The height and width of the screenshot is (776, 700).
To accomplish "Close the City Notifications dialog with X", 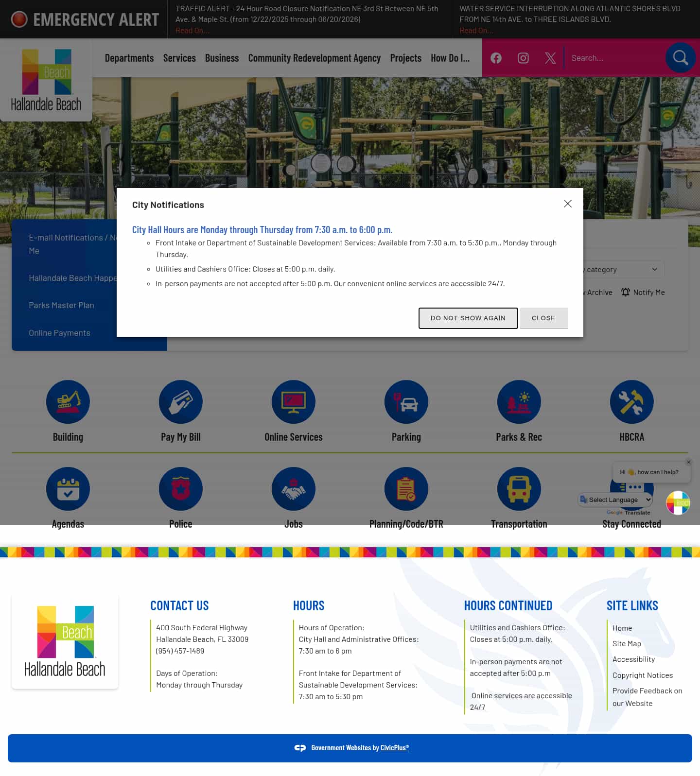I will click(x=567, y=204).
